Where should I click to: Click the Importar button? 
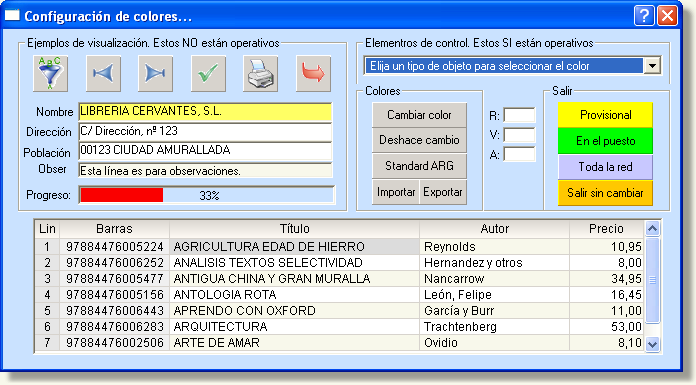tap(395, 192)
